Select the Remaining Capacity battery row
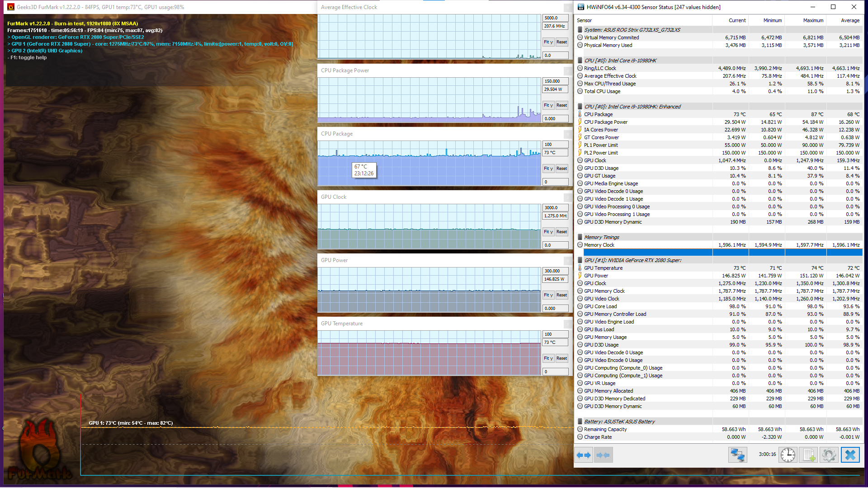Viewport: 868px width, 488px height. [718, 429]
